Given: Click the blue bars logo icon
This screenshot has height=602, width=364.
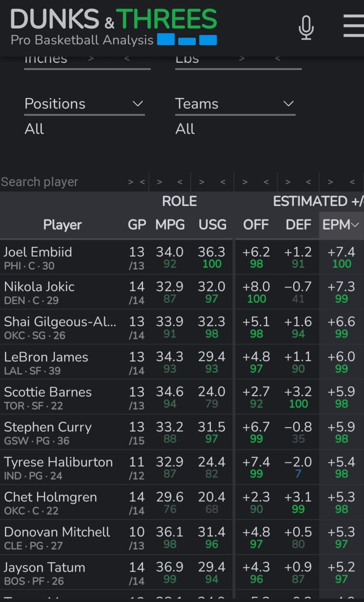Looking at the screenshot, I should point(187,39).
